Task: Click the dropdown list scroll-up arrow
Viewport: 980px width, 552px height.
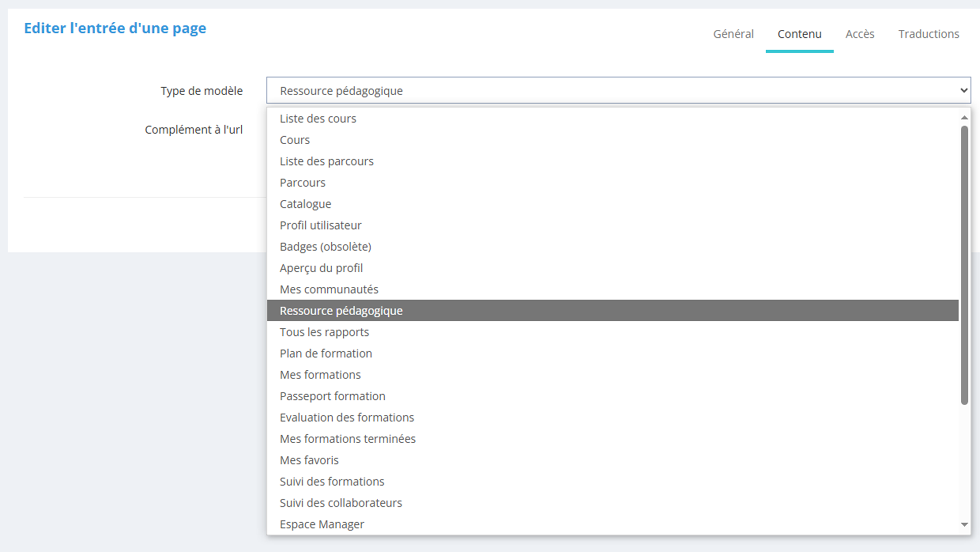Action: click(x=964, y=117)
